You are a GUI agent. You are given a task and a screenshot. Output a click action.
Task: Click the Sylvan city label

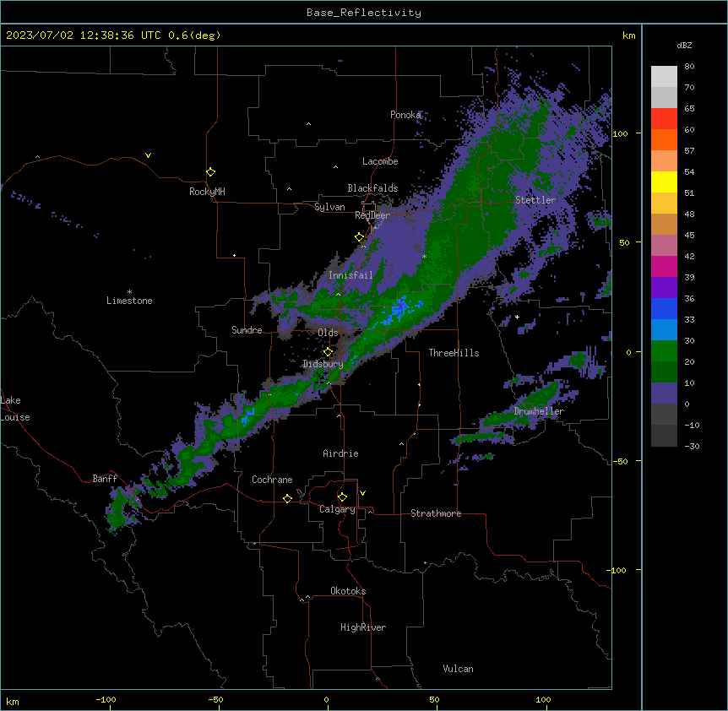tap(329, 207)
